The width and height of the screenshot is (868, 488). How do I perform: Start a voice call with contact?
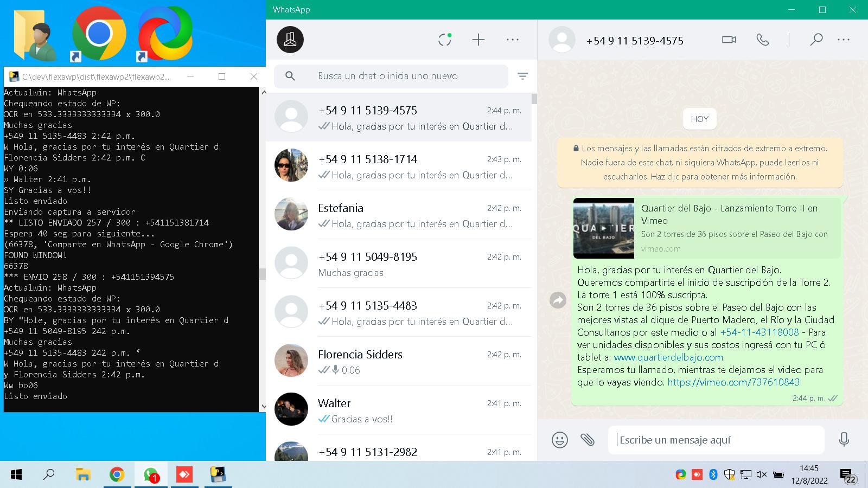click(763, 40)
